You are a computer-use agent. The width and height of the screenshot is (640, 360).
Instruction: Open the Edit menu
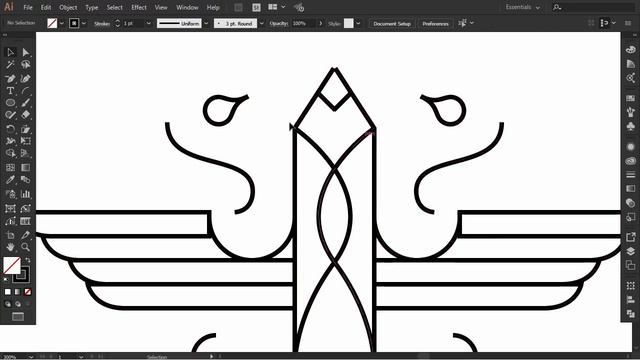(x=46, y=7)
